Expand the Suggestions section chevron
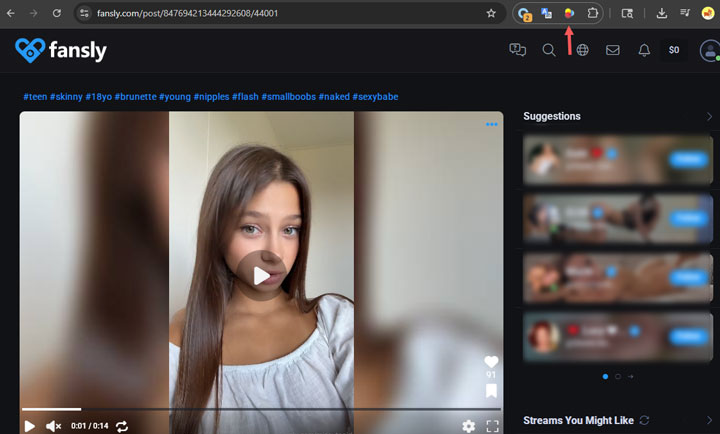Image resolution: width=720 pixels, height=434 pixels. 709,117
